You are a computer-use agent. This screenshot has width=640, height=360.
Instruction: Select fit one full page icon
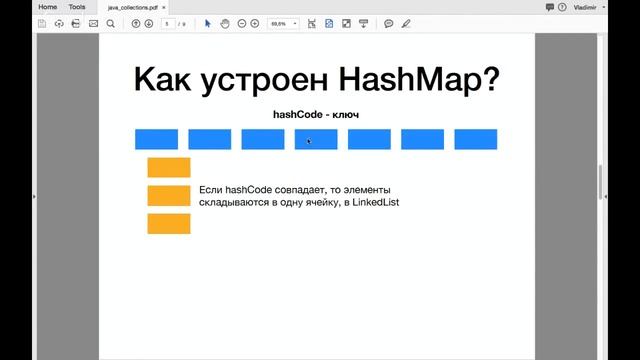click(329, 24)
